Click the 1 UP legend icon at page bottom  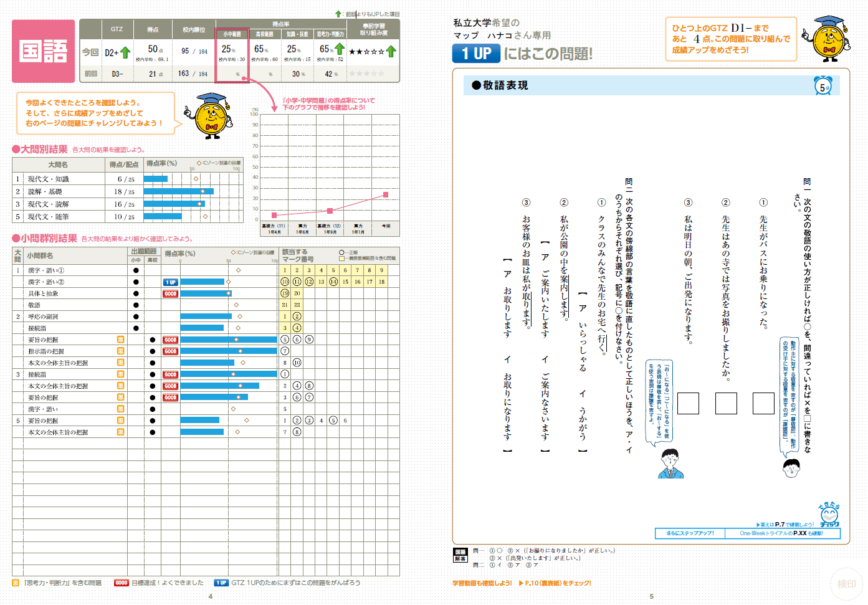(x=221, y=583)
